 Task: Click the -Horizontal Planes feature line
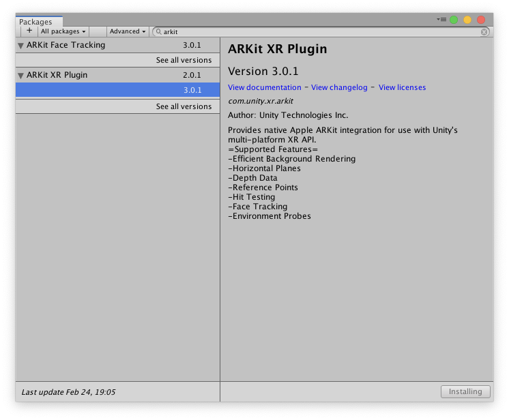(264, 168)
